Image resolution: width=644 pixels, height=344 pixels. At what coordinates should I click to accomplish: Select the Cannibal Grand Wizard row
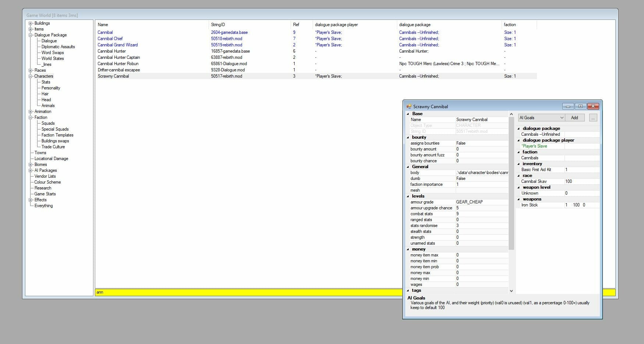(x=316, y=45)
